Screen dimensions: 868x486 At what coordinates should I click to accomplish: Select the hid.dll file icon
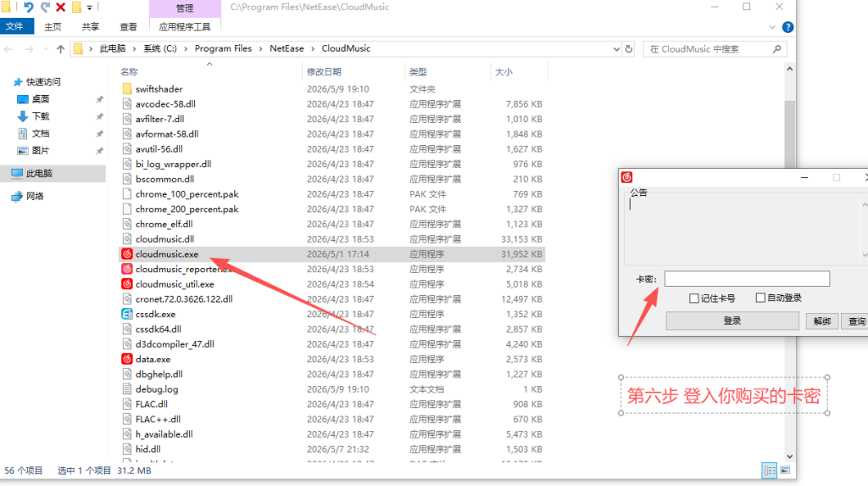127,449
